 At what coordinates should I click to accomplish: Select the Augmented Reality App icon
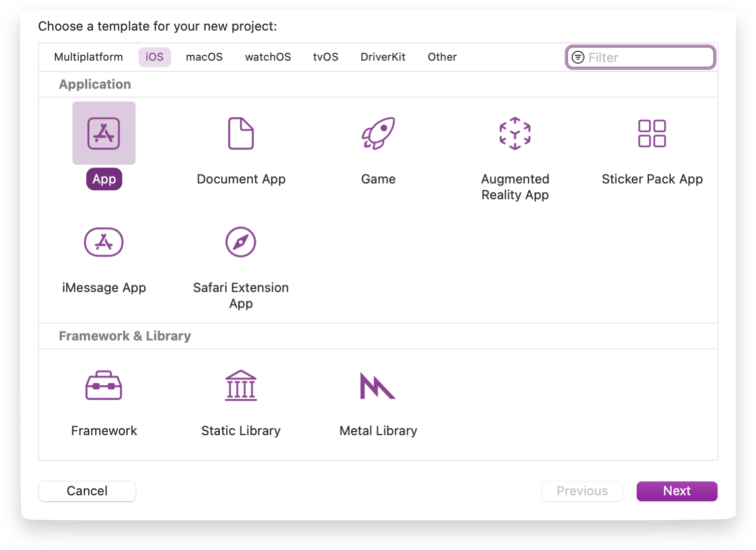[x=515, y=133]
